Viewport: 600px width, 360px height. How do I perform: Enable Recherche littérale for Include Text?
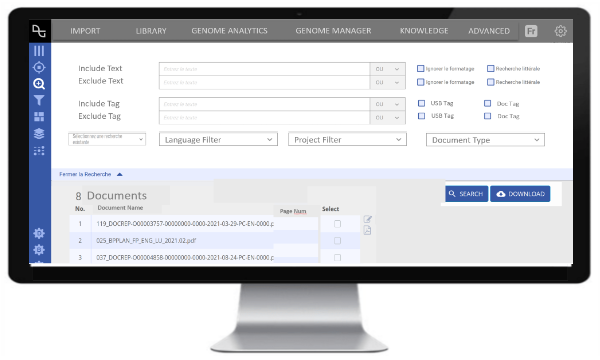(x=491, y=68)
